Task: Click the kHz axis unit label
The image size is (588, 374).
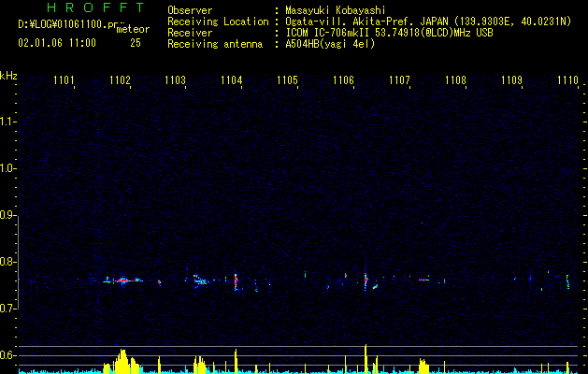Action: (8, 76)
